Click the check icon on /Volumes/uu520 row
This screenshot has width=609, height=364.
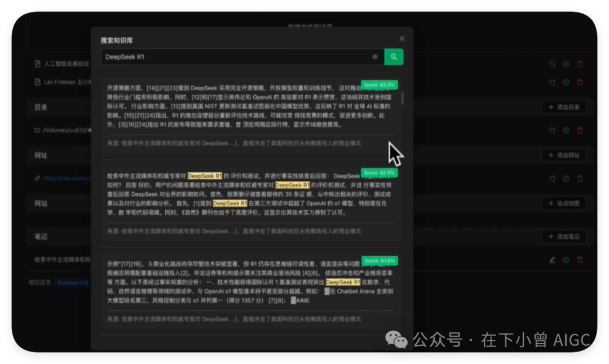(x=566, y=130)
